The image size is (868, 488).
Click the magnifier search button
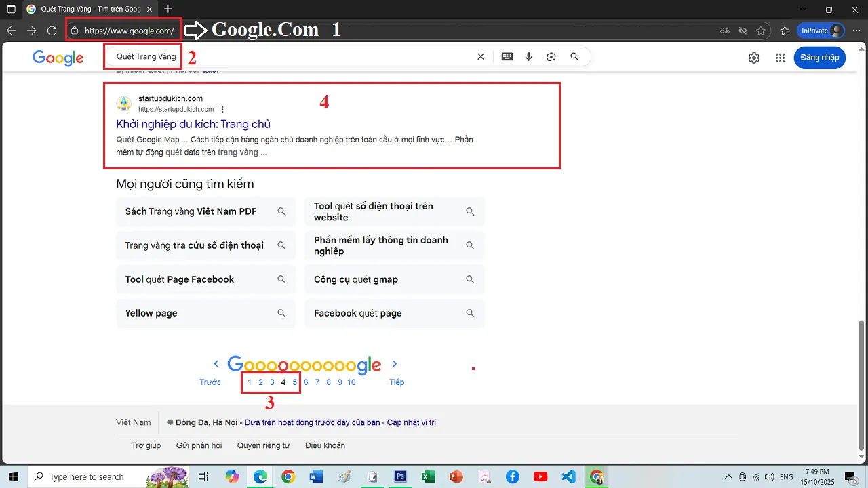(574, 57)
